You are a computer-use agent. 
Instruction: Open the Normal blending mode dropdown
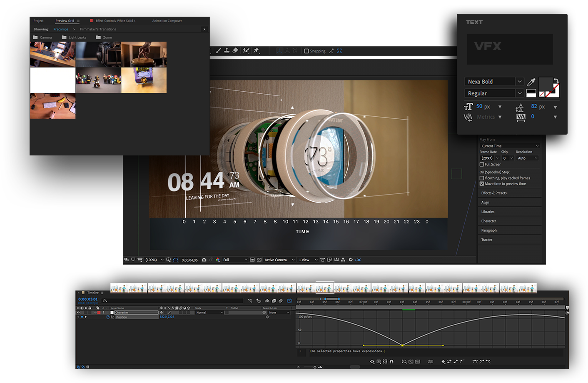tap(209, 312)
